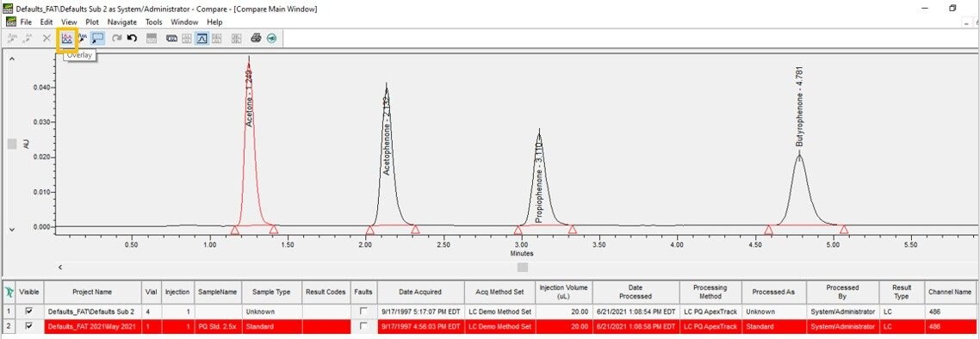
Task: Click the Y-axis up caret arrow
Action: [12, 59]
